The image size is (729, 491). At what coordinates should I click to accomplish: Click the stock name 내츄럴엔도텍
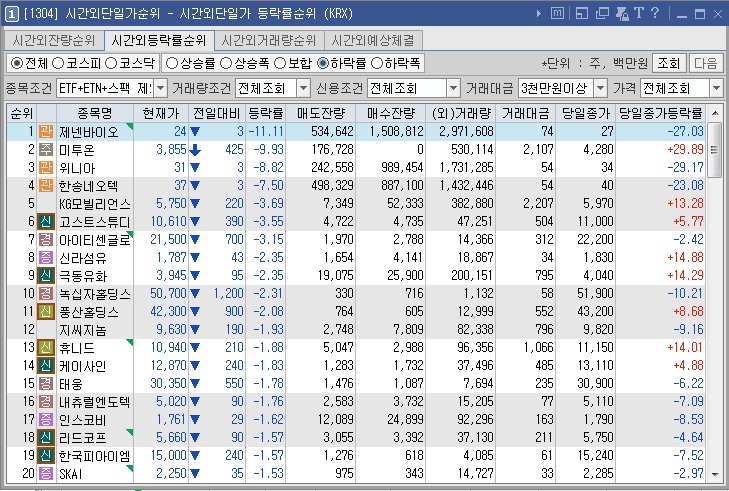pos(95,402)
